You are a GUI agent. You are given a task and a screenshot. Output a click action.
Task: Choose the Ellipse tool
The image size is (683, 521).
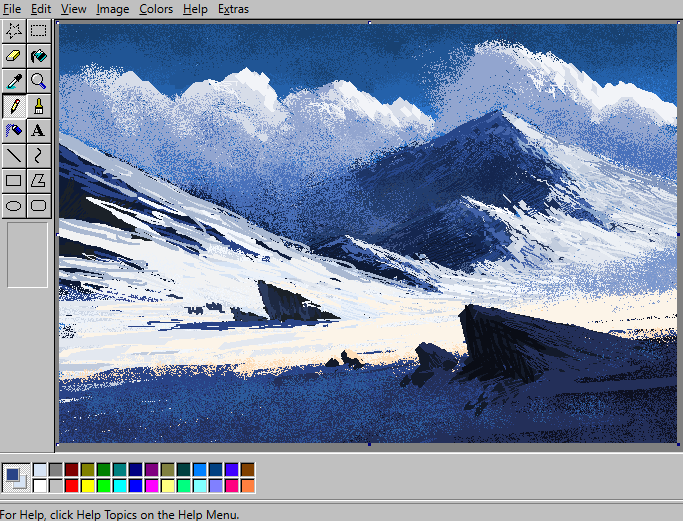(x=14, y=205)
